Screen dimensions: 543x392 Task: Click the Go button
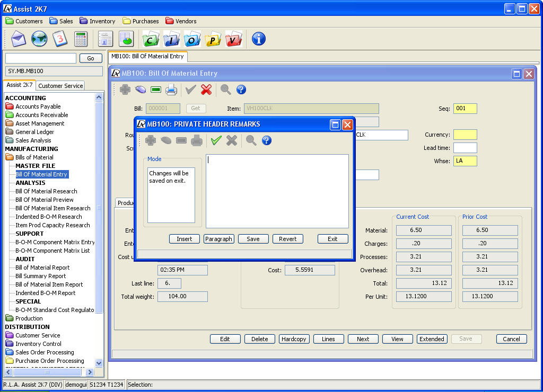click(91, 58)
